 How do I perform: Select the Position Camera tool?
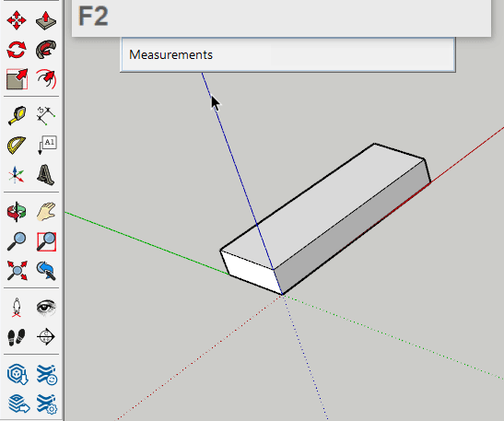(17, 308)
